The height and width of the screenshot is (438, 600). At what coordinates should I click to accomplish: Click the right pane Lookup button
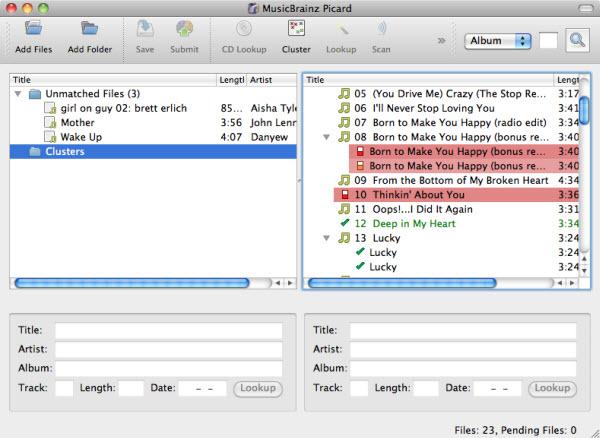pyautogui.click(x=552, y=388)
